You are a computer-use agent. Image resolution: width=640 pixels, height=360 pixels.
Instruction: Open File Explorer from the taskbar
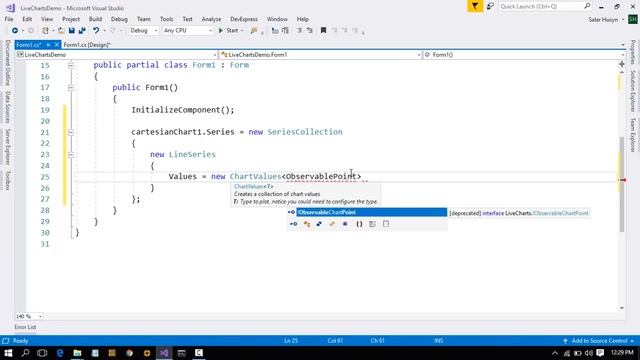(77, 353)
